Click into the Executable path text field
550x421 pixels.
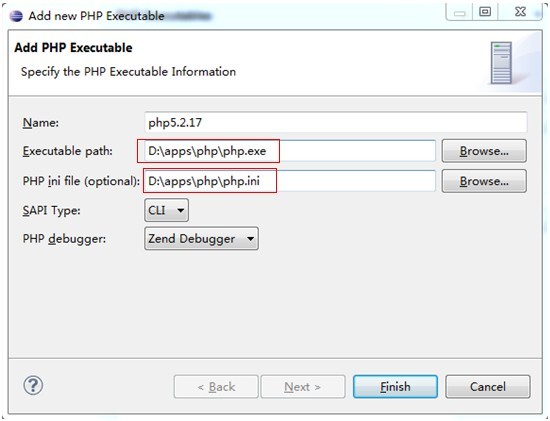point(290,151)
